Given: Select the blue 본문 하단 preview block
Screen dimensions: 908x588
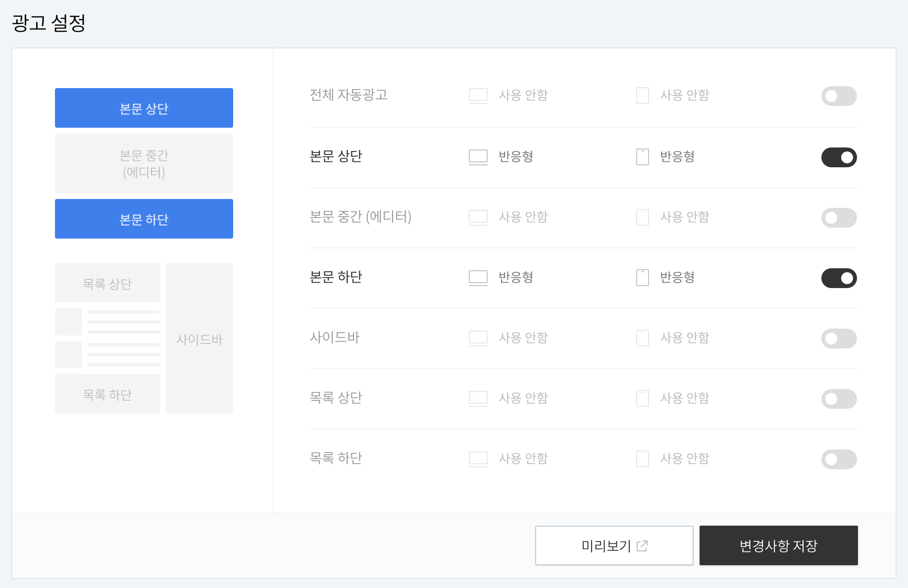Looking at the screenshot, I should point(144,218).
